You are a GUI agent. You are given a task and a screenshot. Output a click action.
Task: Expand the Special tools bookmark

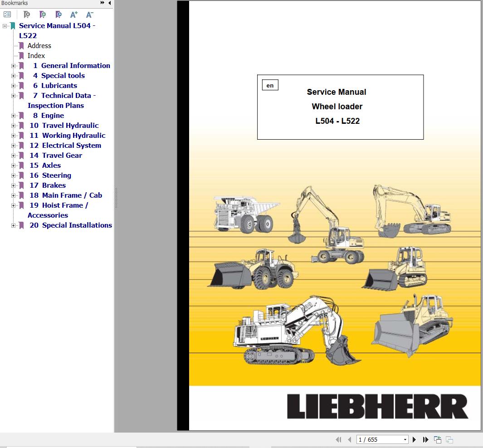pyautogui.click(x=13, y=76)
